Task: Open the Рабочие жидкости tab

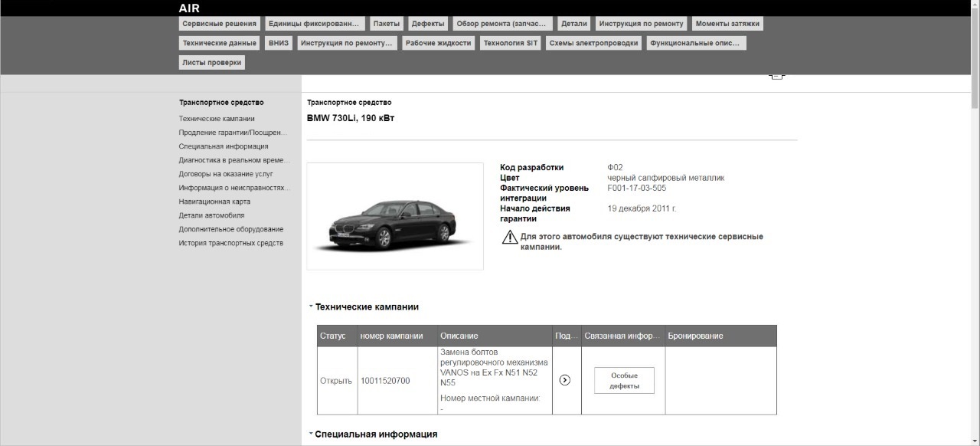Action: [x=438, y=43]
